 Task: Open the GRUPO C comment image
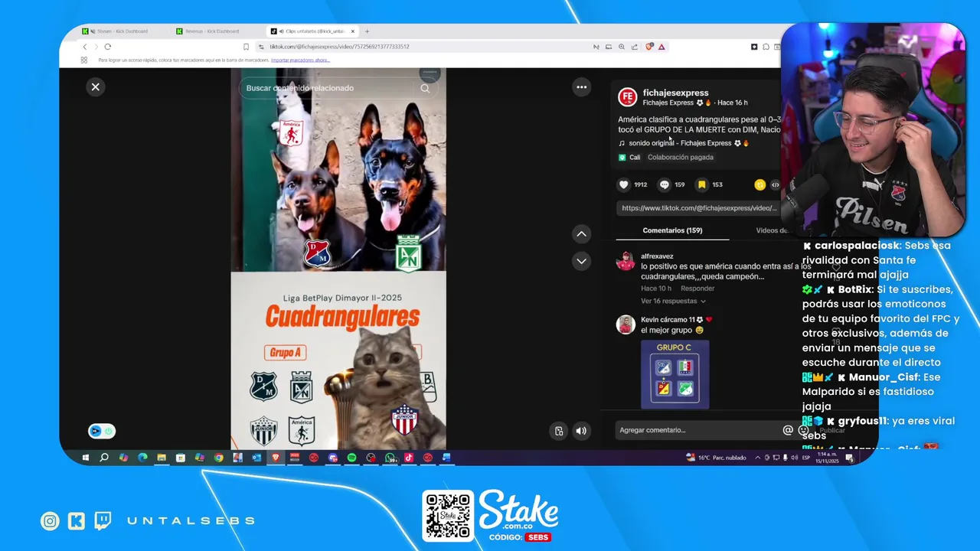pyautogui.click(x=675, y=374)
